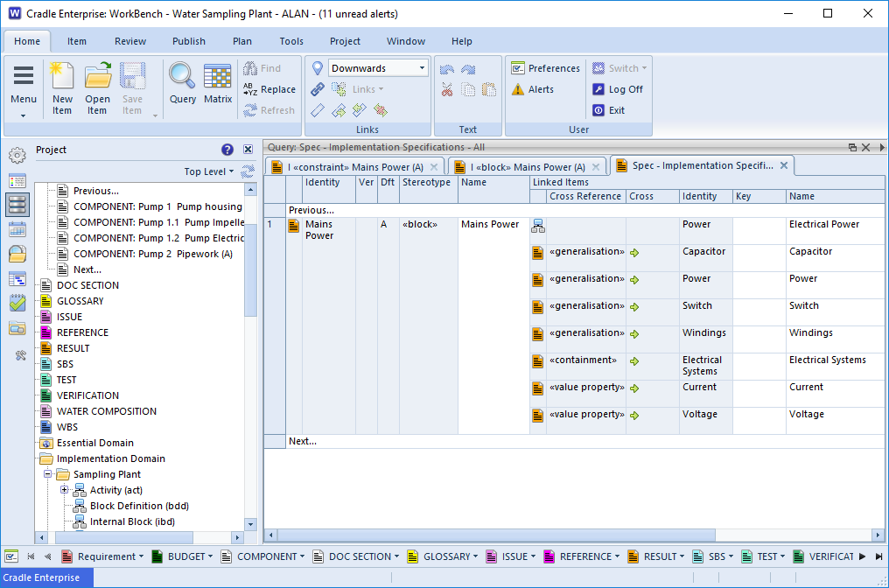Close the «constraint» Mains Power (A) tab
The image size is (889, 588).
click(434, 167)
